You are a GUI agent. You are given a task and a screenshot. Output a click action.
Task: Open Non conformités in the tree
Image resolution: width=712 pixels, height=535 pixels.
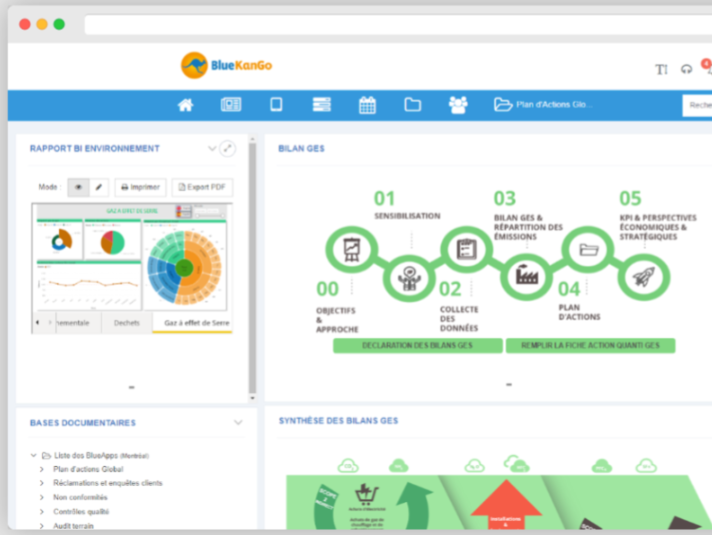[x=80, y=497]
